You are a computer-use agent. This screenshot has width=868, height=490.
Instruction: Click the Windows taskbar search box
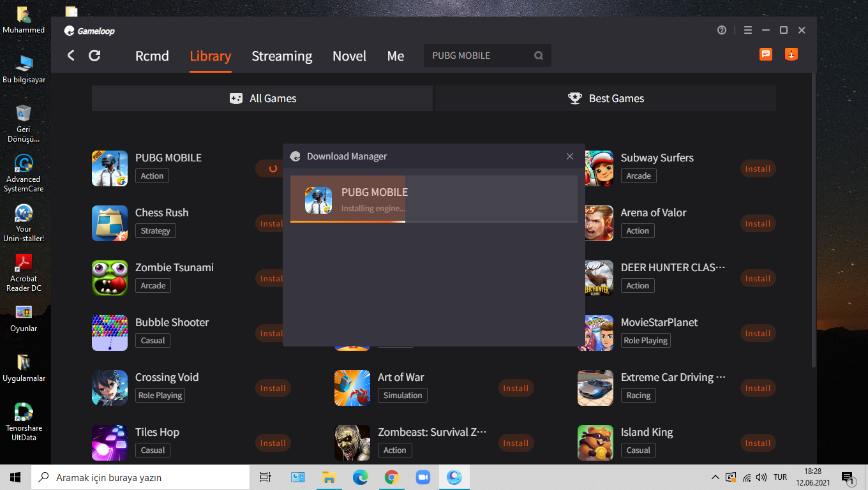(x=140, y=477)
